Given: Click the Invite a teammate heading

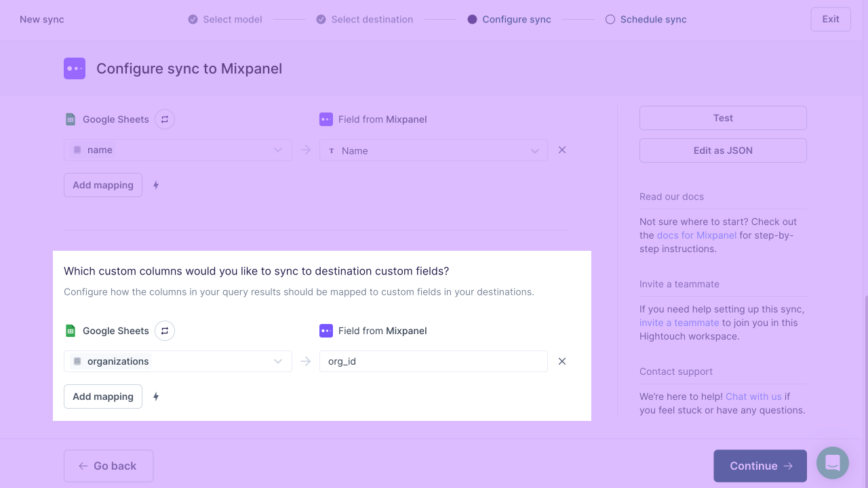Looking at the screenshot, I should coord(679,284).
